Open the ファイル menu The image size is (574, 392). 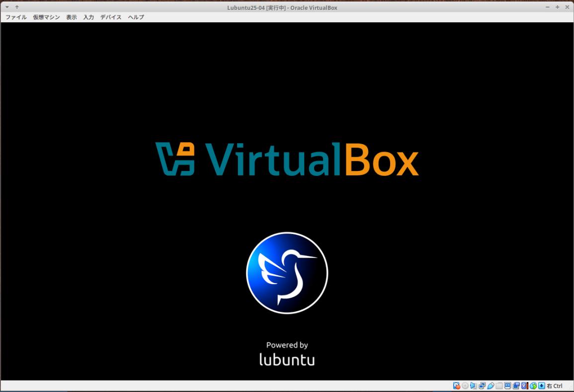[x=16, y=17]
